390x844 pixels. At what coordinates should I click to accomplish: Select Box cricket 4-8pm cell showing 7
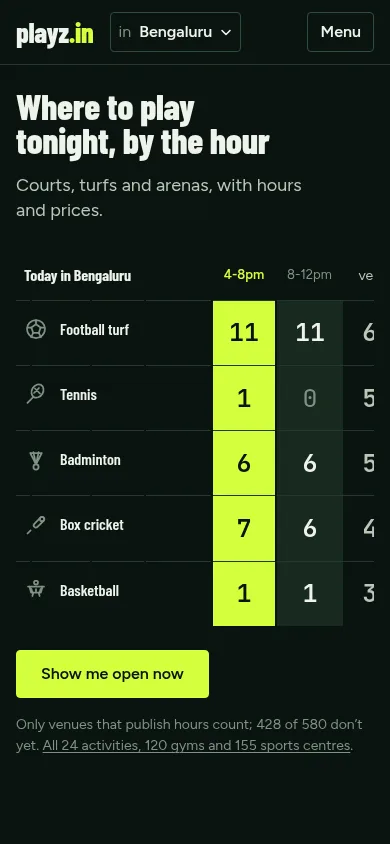click(x=244, y=528)
